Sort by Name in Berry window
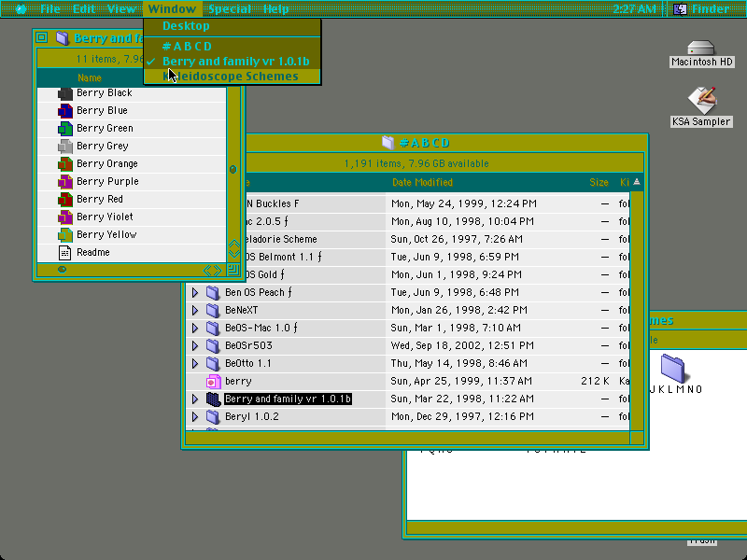The image size is (747, 560). 90,77
